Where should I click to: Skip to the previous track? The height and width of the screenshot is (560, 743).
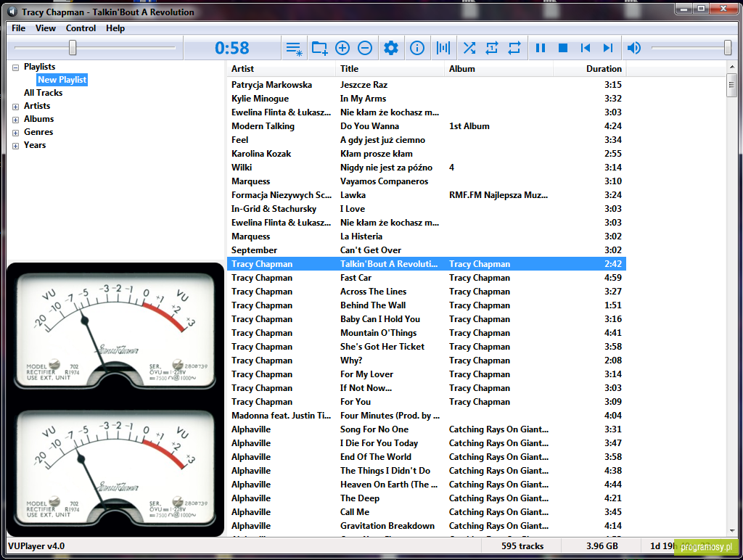pos(586,48)
